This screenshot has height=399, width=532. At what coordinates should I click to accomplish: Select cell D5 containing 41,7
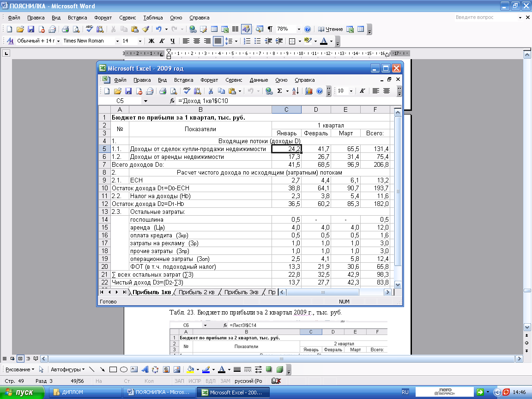pos(316,149)
